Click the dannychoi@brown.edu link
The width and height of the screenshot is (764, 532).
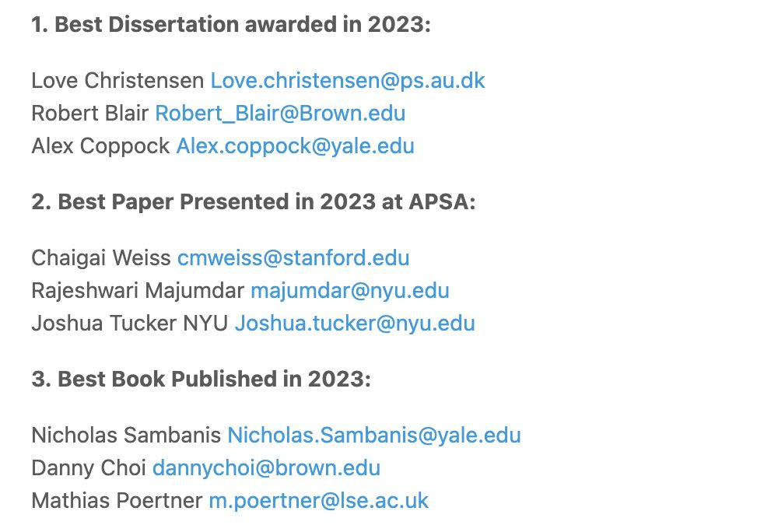click(x=267, y=468)
